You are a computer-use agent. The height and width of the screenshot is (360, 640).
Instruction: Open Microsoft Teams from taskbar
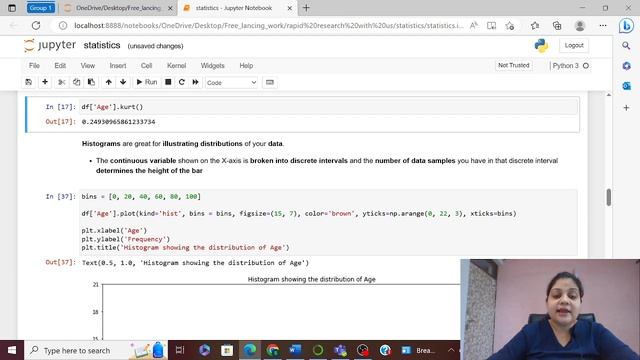pyautogui.click(x=340, y=350)
